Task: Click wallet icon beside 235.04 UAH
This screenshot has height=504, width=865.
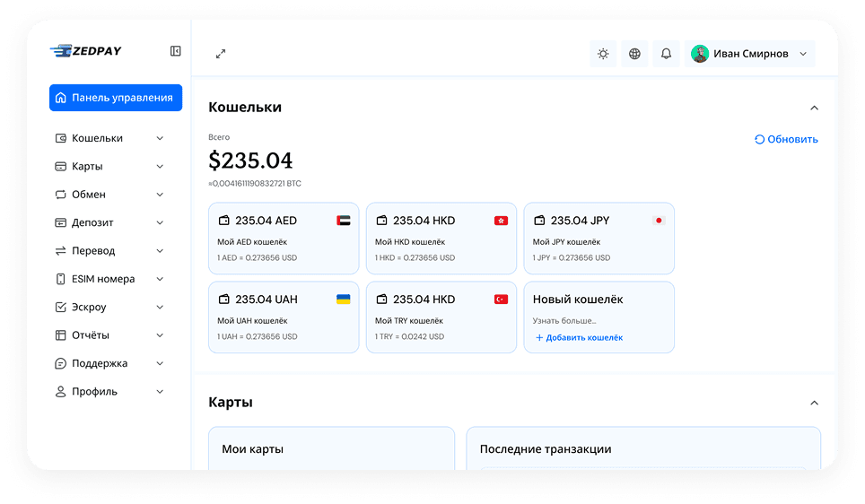Action: click(x=224, y=300)
